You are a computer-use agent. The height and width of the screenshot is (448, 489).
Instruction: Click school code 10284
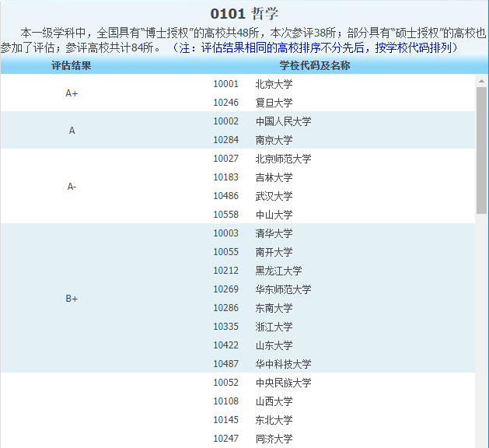pyautogui.click(x=225, y=140)
